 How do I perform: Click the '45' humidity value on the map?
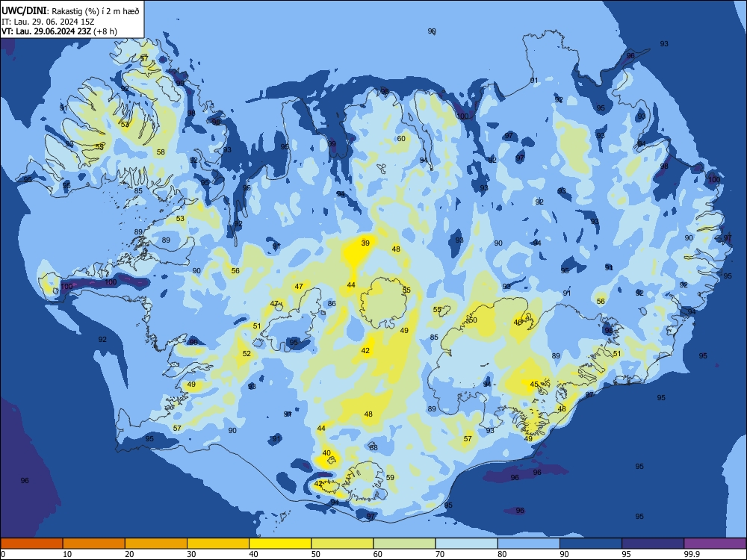(x=534, y=385)
